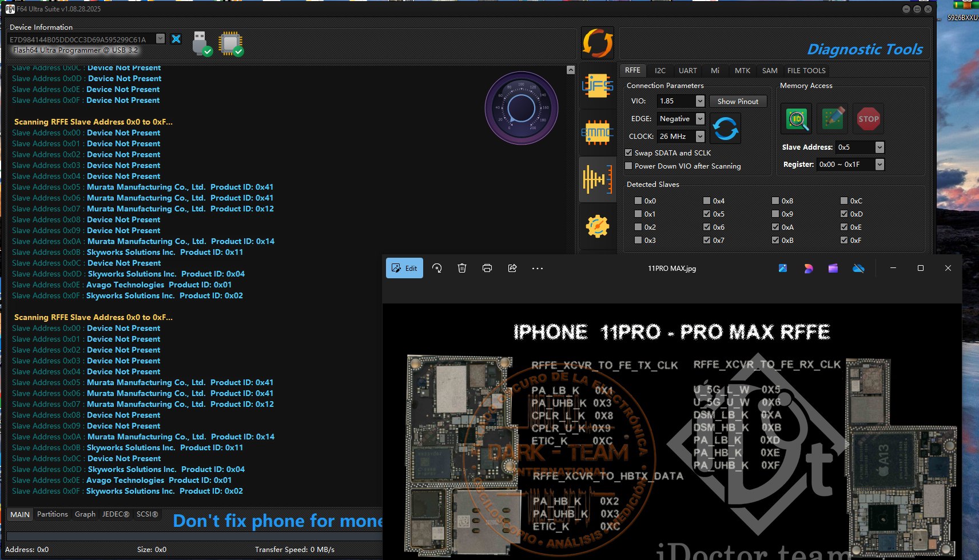Click the 'Flash64 Ultra Programmer @ USB 3.2' text
Viewport: 979px width, 560px height.
tap(75, 50)
